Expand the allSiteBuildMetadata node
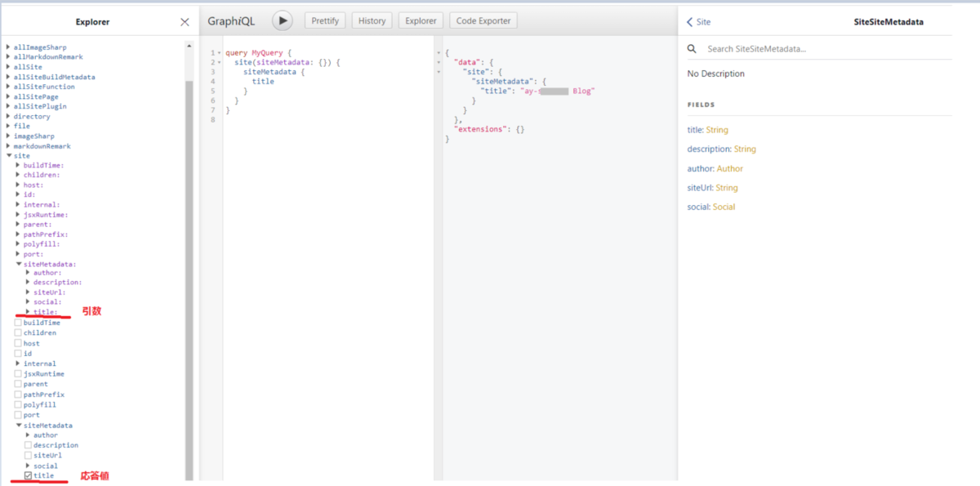Image resolution: width=980 pixels, height=486 pixels. tap(8, 77)
